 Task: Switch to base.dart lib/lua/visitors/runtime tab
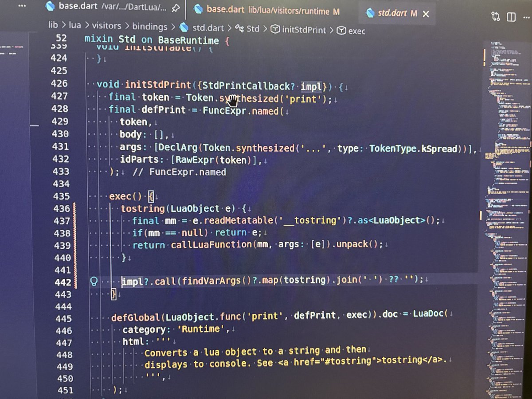pyautogui.click(x=267, y=10)
